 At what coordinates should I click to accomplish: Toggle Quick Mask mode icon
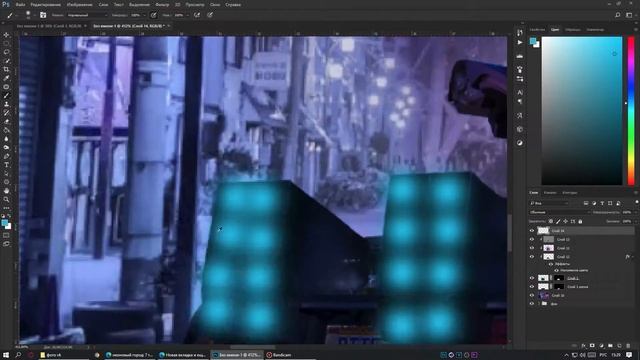coord(6,235)
